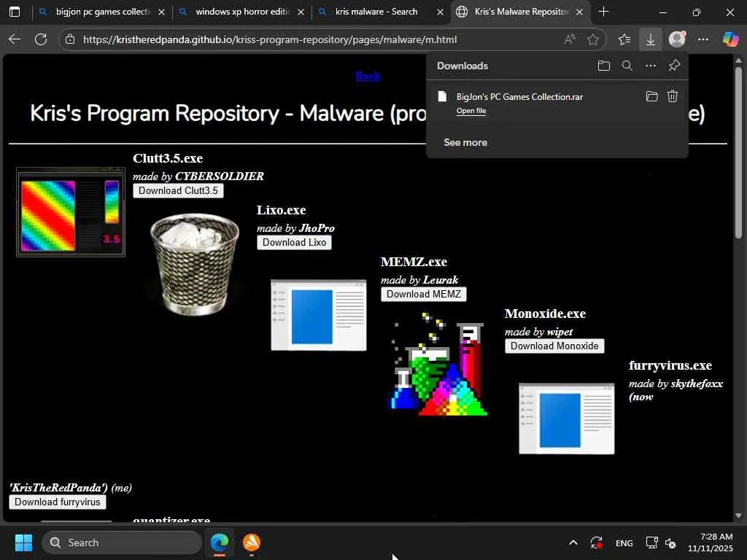Image resolution: width=747 pixels, height=560 pixels.
Task: Add this page to favorites star
Action: (x=592, y=39)
